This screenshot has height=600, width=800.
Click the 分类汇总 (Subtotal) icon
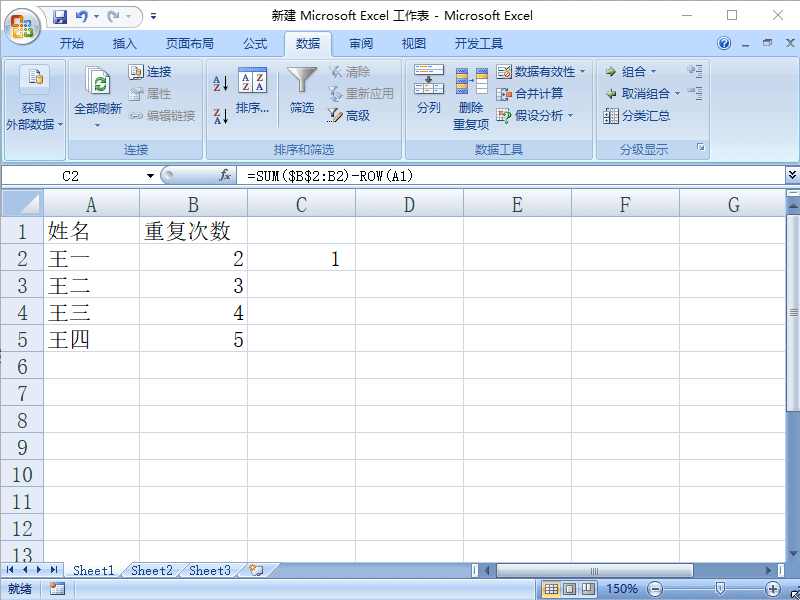click(x=647, y=115)
